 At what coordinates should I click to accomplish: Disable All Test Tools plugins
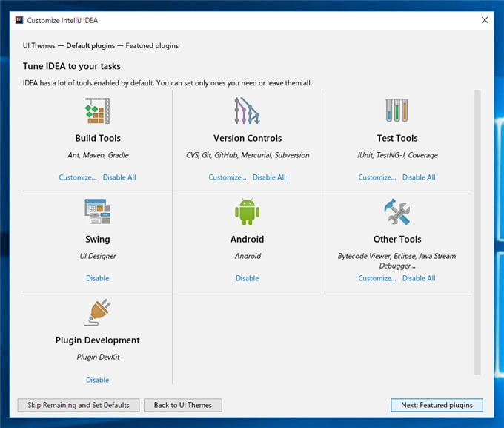click(419, 177)
